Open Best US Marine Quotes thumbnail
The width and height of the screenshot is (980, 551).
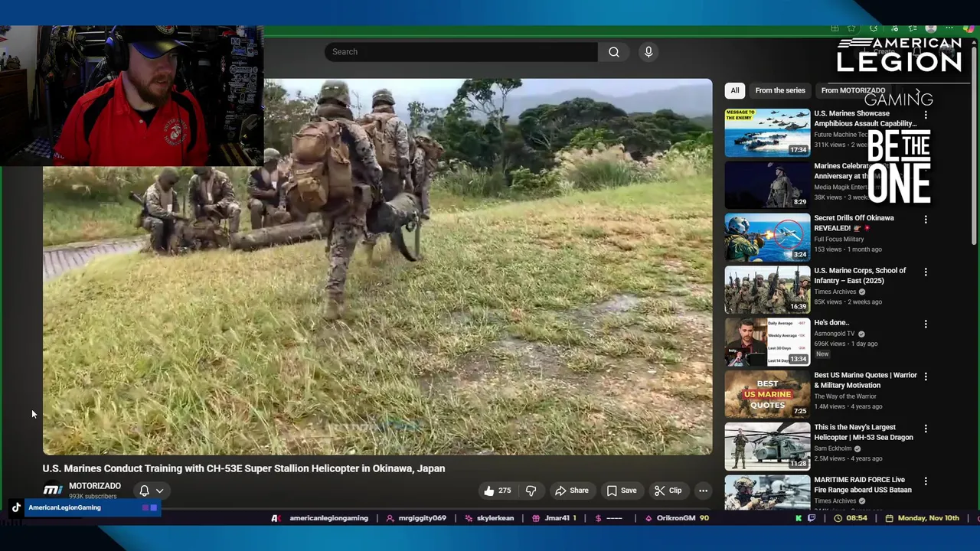[767, 394]
